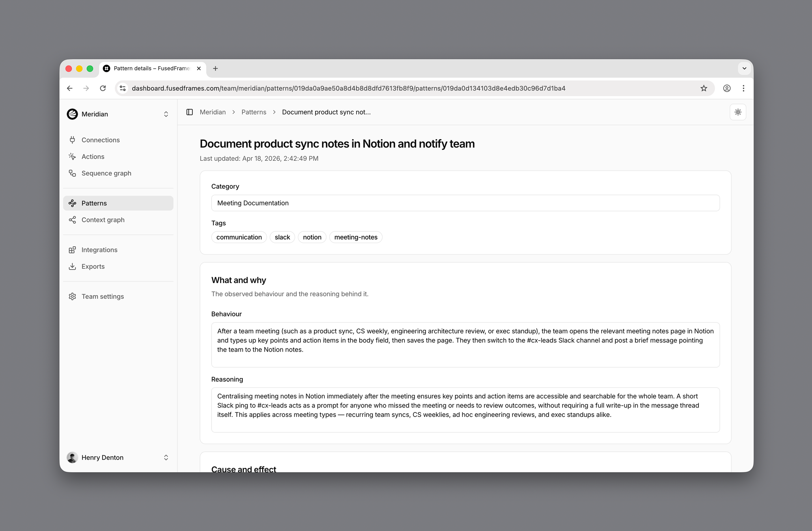Click the Sequence graph icon
This screenshot has width=812, height=531.
(x=72, y=173)
